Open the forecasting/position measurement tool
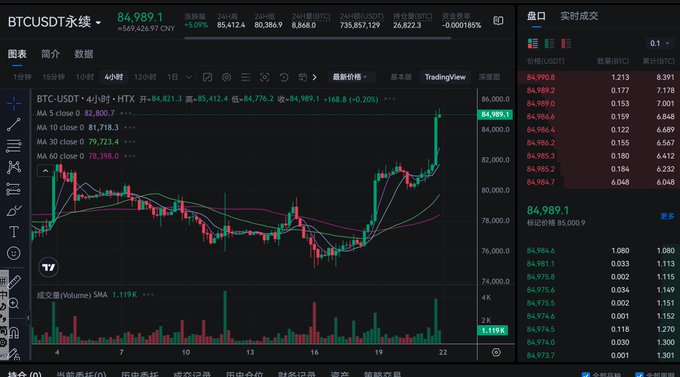The height and width of the screenshot is (377, 680). coord(13,189)
